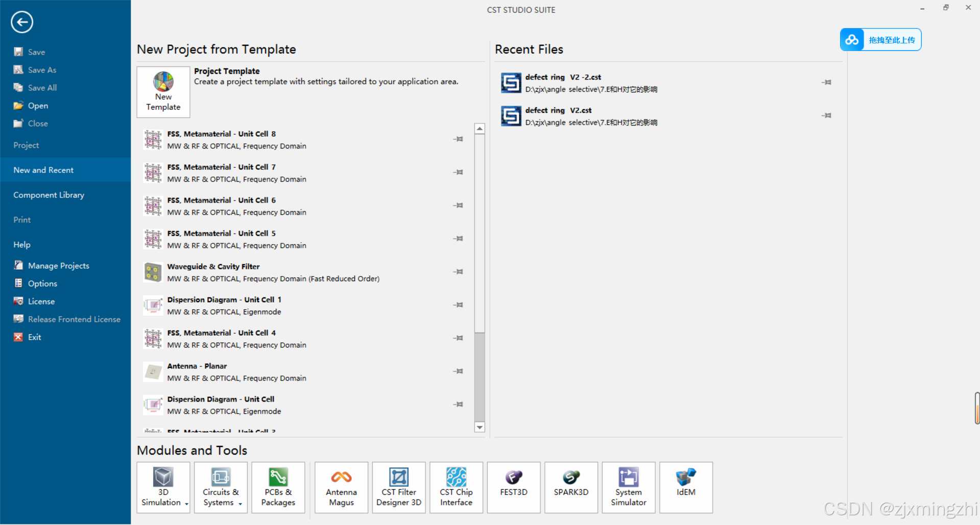The image size is (980, 525).
Task: Click the Release Frontend License icon
Action: [18, 319]
